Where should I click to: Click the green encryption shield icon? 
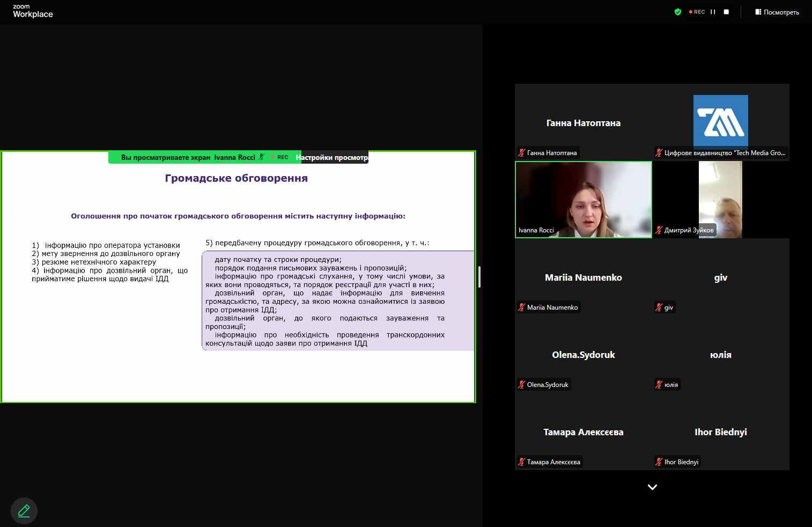678,12
